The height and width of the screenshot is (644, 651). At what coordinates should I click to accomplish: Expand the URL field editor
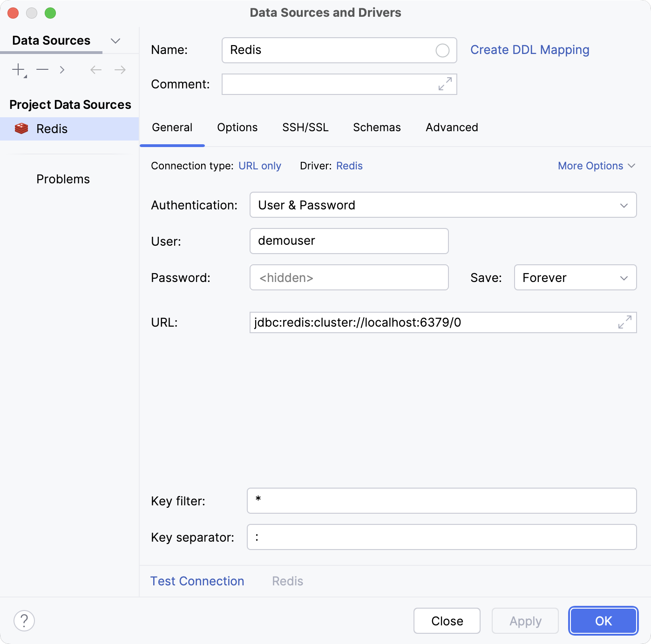click(624, 322)
